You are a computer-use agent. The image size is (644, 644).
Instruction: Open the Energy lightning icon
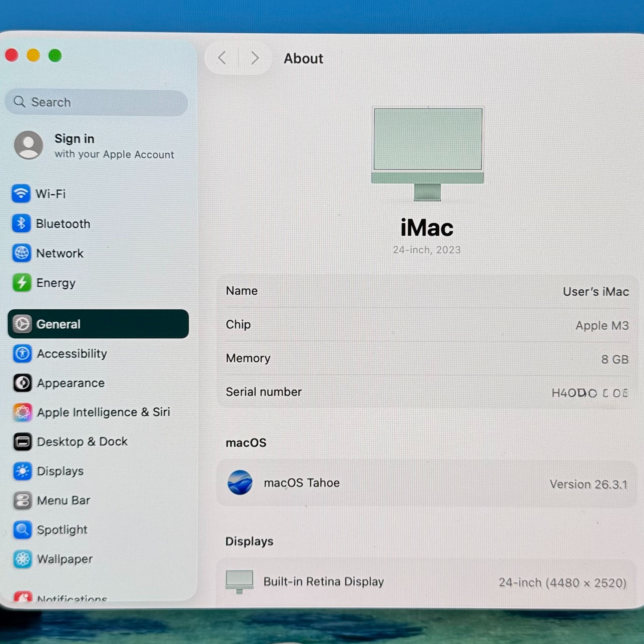22,283
